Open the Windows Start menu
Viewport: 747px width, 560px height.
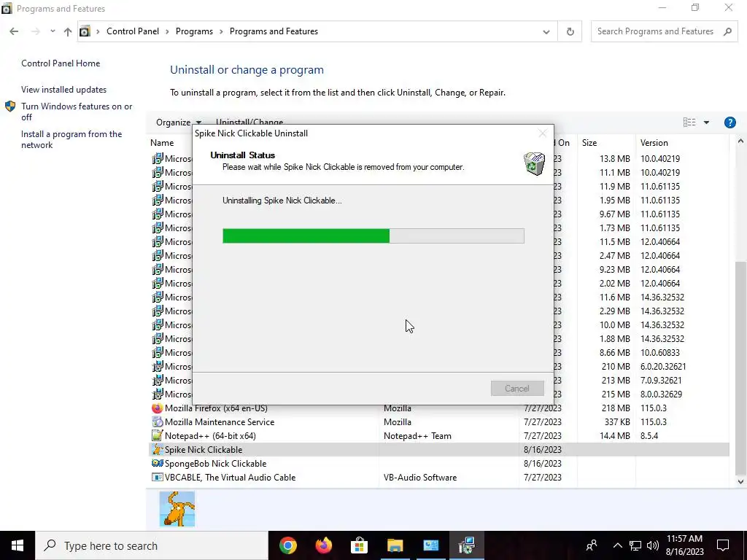point(18,545)
